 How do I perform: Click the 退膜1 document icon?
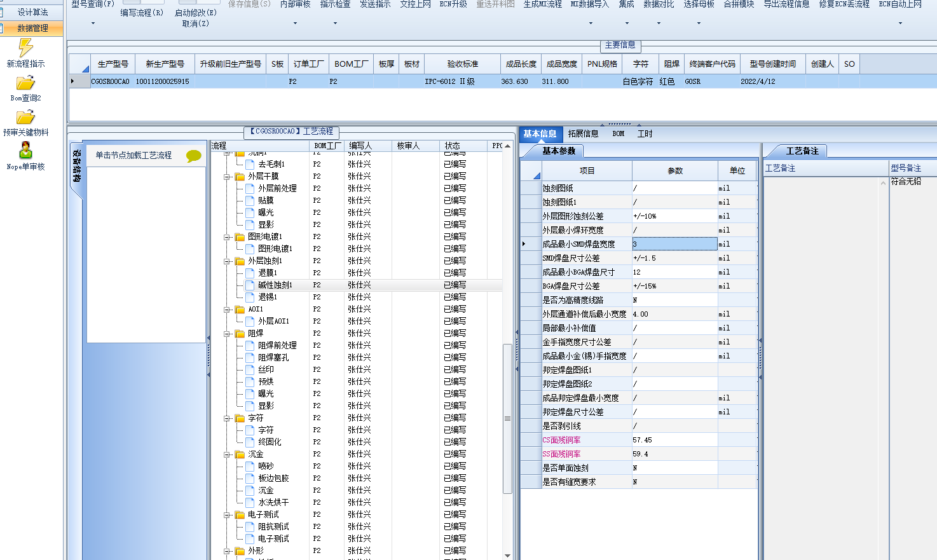(250, 273)
